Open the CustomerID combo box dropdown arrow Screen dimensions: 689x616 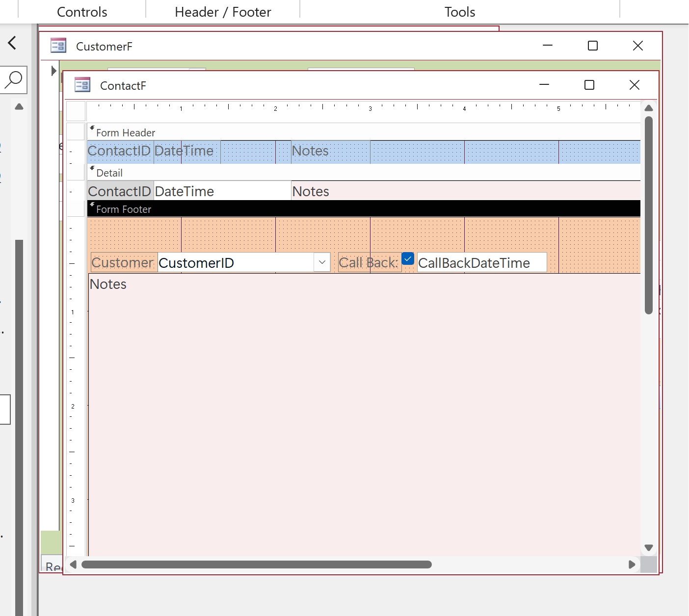click(322, 262)
